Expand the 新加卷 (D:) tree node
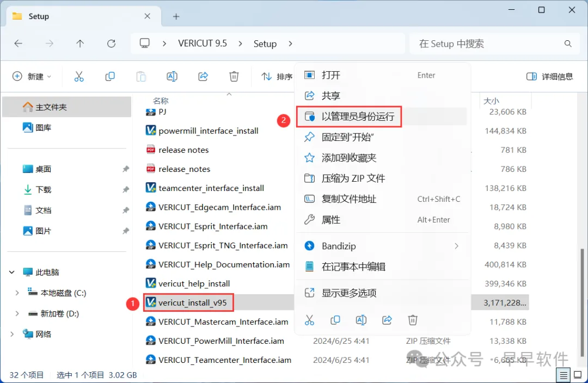588x383 pixels. pyautogui.click(x=17, y=313)
